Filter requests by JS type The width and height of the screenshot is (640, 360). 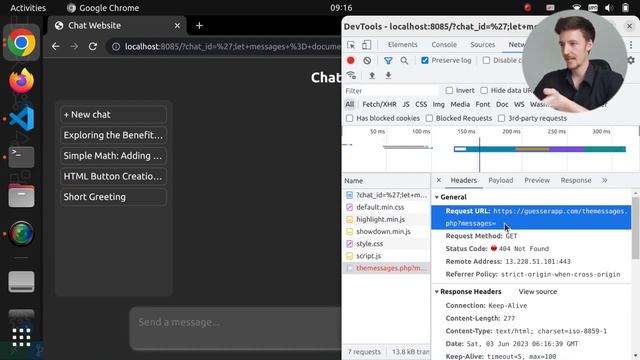click(x=406, y=104)
